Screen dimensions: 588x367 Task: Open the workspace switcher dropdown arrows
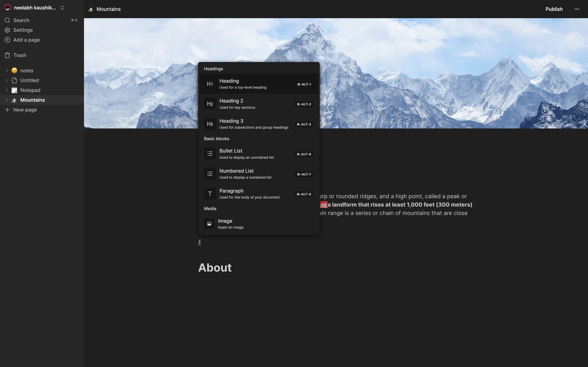(62, 8)
